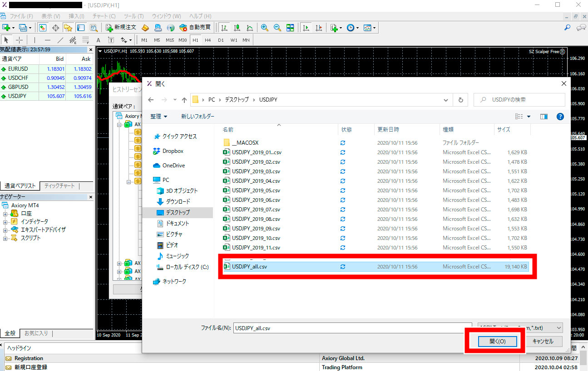The image size is (588, 371).
Task: Click the 新規注文 new order button
Action: click(121, 28)
